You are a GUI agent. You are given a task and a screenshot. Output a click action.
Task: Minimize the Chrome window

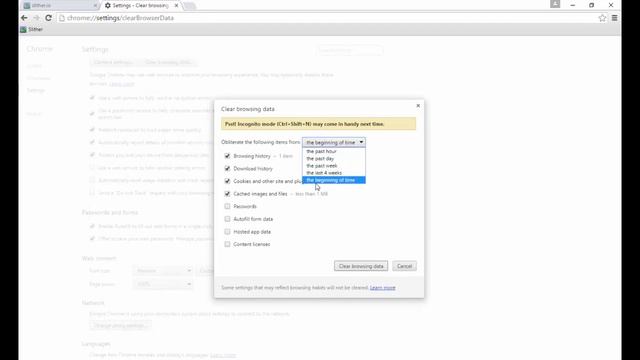(573, 5)
